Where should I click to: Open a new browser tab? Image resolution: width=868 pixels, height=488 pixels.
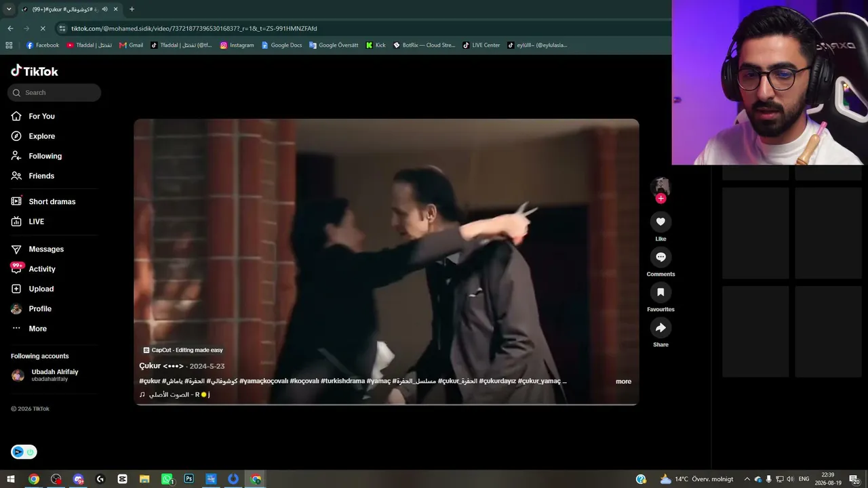[x=132, y=9]
